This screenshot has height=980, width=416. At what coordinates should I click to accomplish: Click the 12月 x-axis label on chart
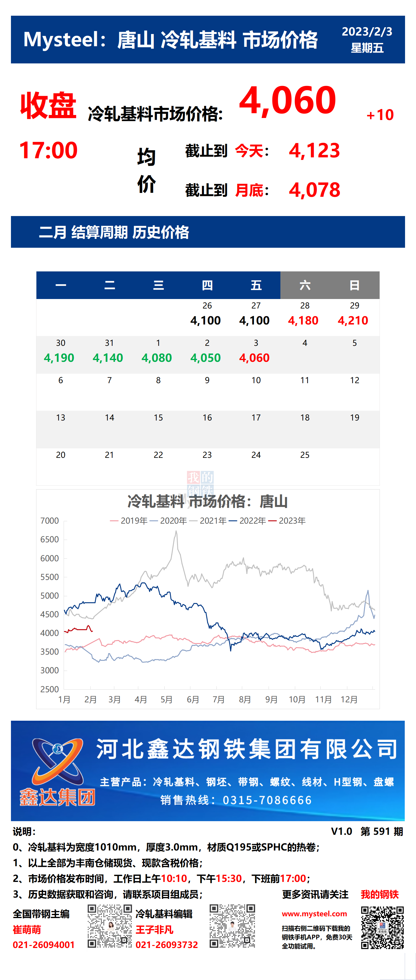[x=349, y=700]
